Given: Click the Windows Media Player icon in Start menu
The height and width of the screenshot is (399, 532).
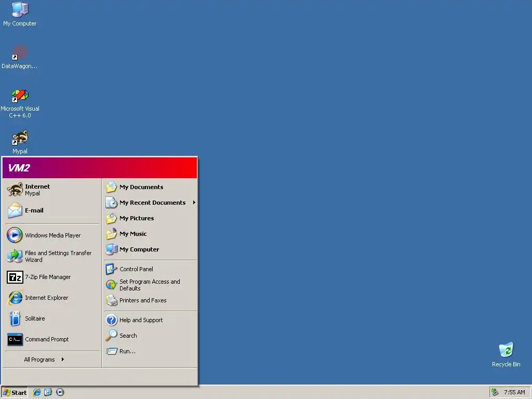Looking at the screenshot, I should 15,235.
